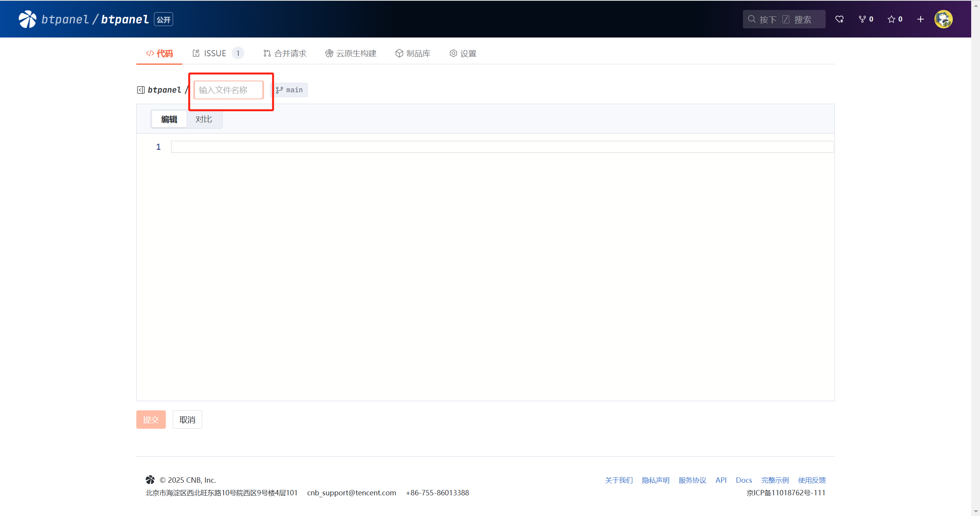980x516 pixels.
Task: Open the main branch selector
Action: click(x=290, y=90)
